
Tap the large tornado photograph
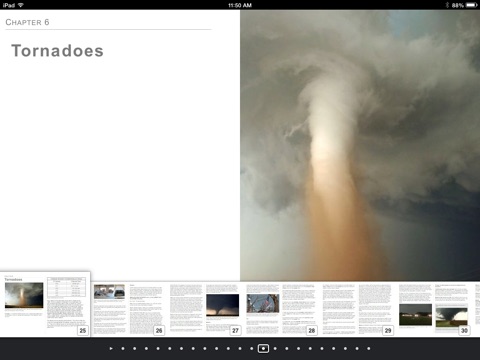[x=360, y=145]
